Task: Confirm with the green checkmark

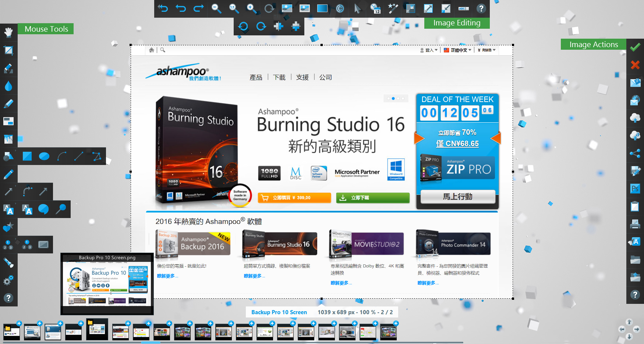Action: click(x=635, y=48)
